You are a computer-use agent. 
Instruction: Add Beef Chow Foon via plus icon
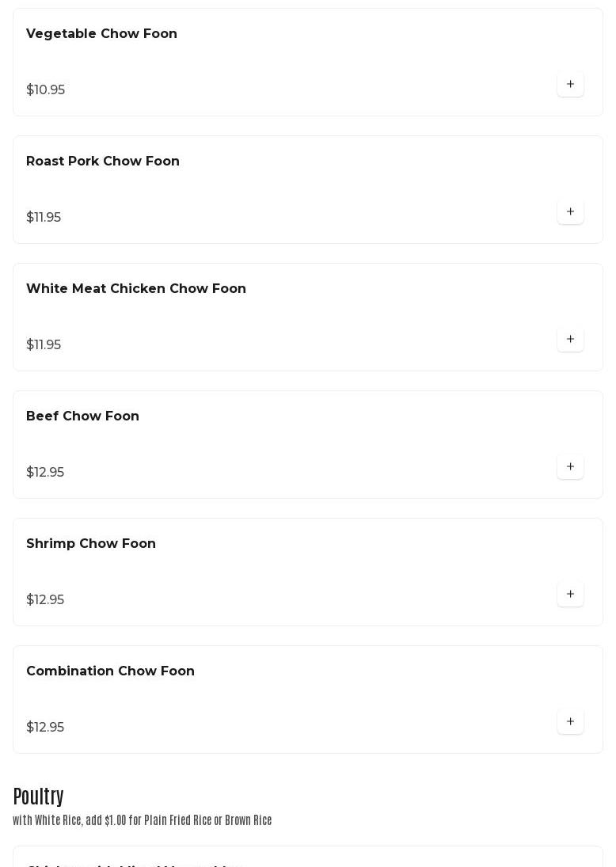[x=570, y=466]
